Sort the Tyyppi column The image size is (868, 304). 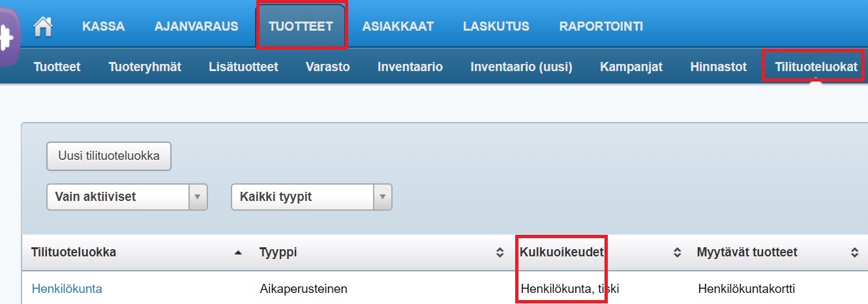click(x=500, y=252)
